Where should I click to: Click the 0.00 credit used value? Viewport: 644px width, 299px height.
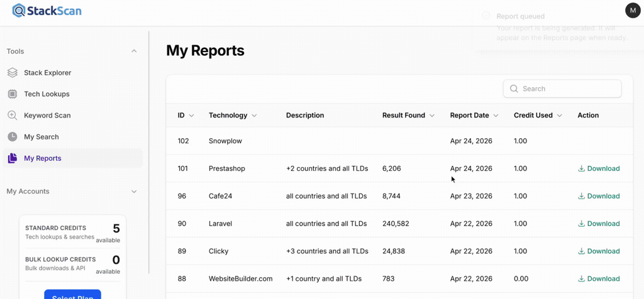[520, 278]
